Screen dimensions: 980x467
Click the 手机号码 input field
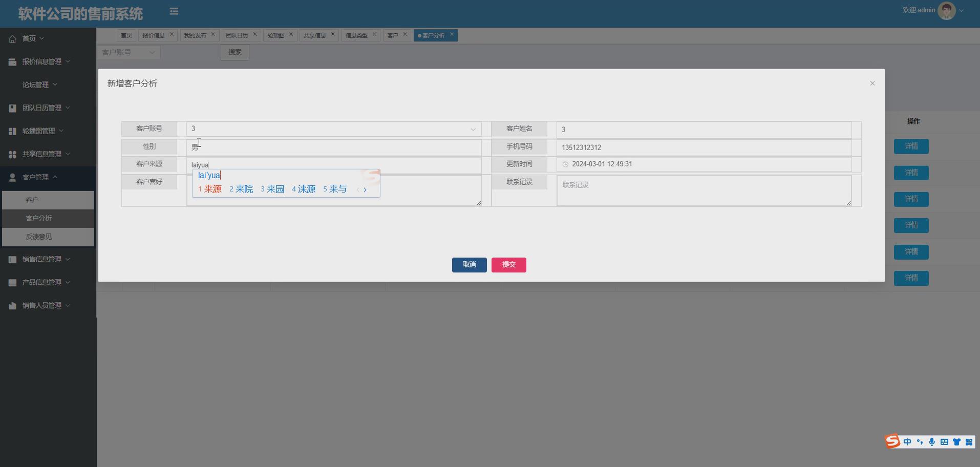704,147
